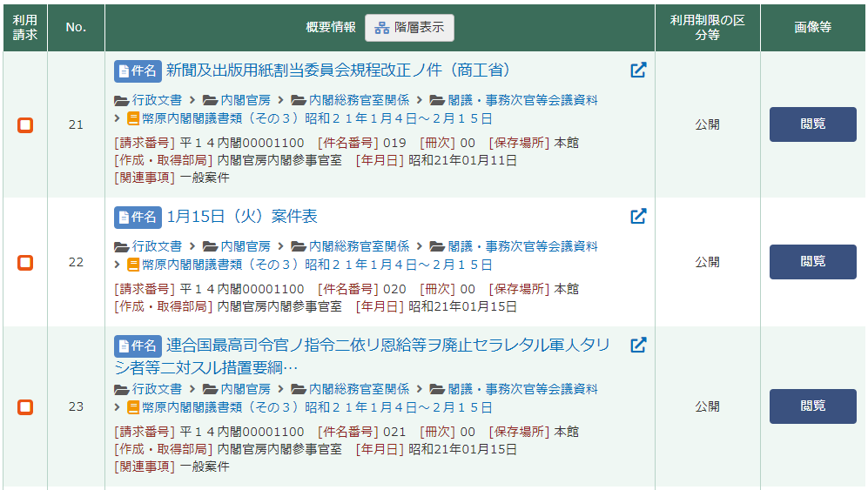
Task: Toggle 階層表示 hierarchy display
Action: (x=409, y=28)
